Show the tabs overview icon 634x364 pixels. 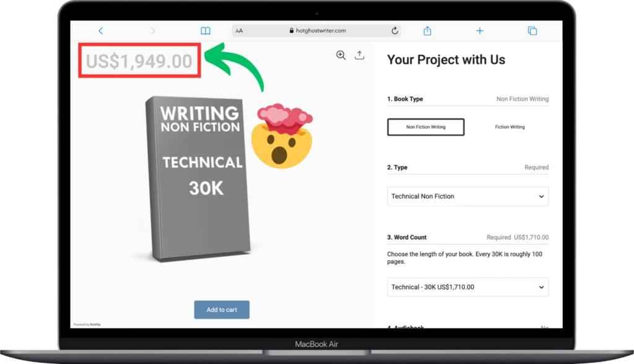[532, 31]
